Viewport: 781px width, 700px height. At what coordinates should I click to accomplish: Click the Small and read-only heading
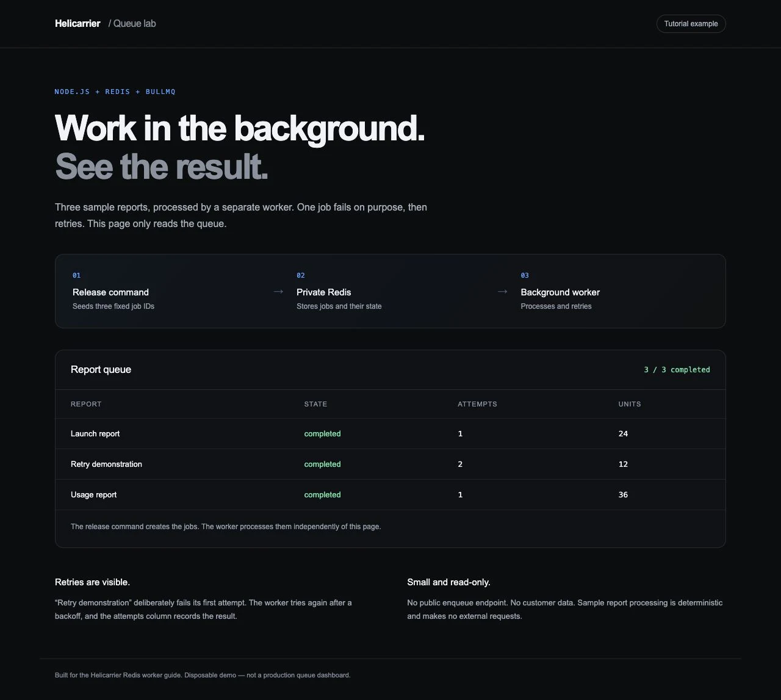pos(448,582)
